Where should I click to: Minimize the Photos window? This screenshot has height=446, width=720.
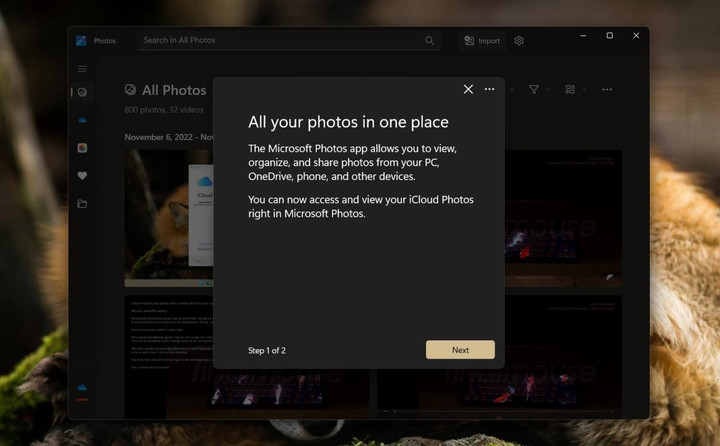click(583, 35)
